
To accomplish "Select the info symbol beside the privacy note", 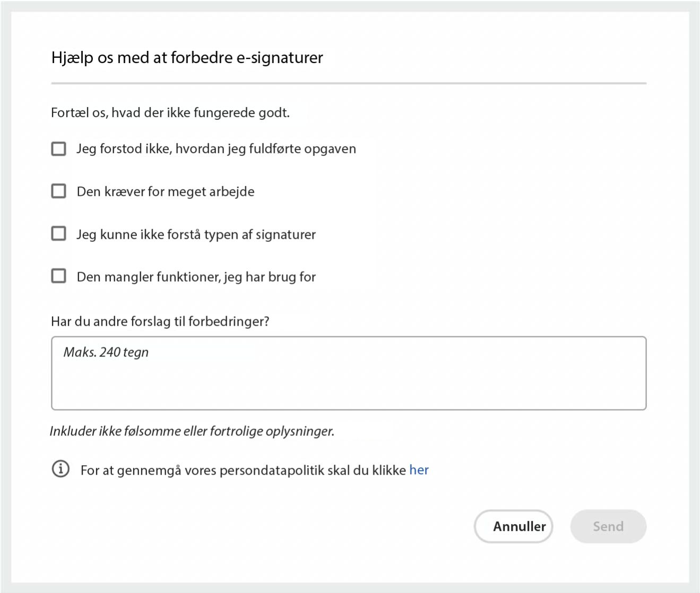I will [61, 469].
